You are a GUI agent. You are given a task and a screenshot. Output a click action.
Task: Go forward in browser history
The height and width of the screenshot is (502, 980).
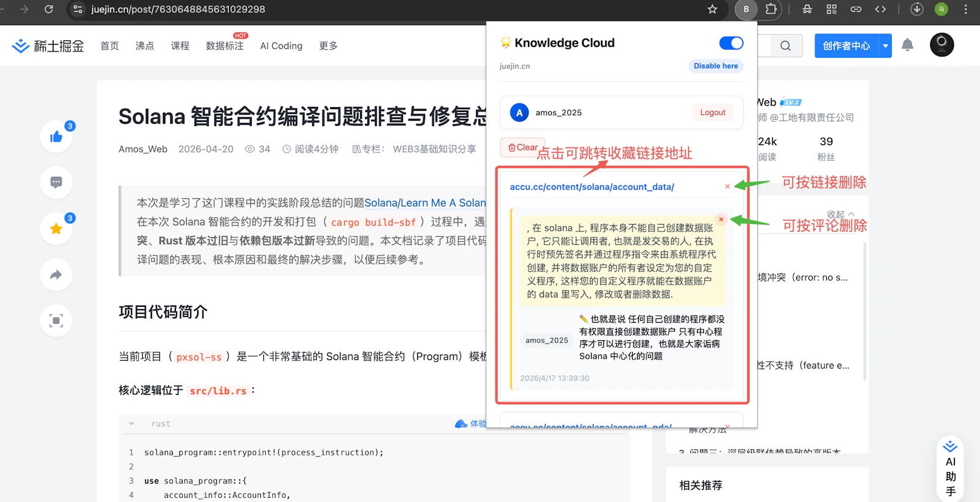pos(24,9)
